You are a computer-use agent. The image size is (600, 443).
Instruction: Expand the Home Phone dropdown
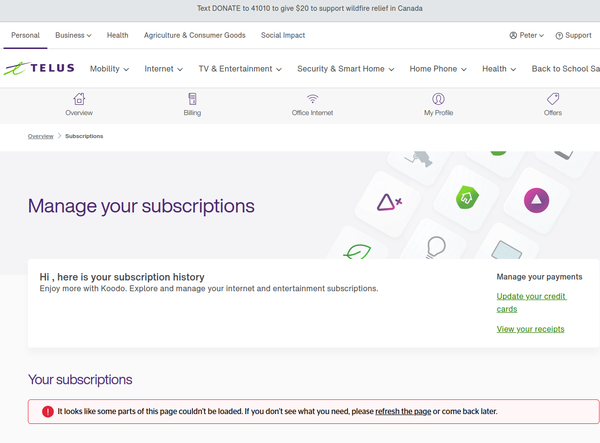pos(439,69)
